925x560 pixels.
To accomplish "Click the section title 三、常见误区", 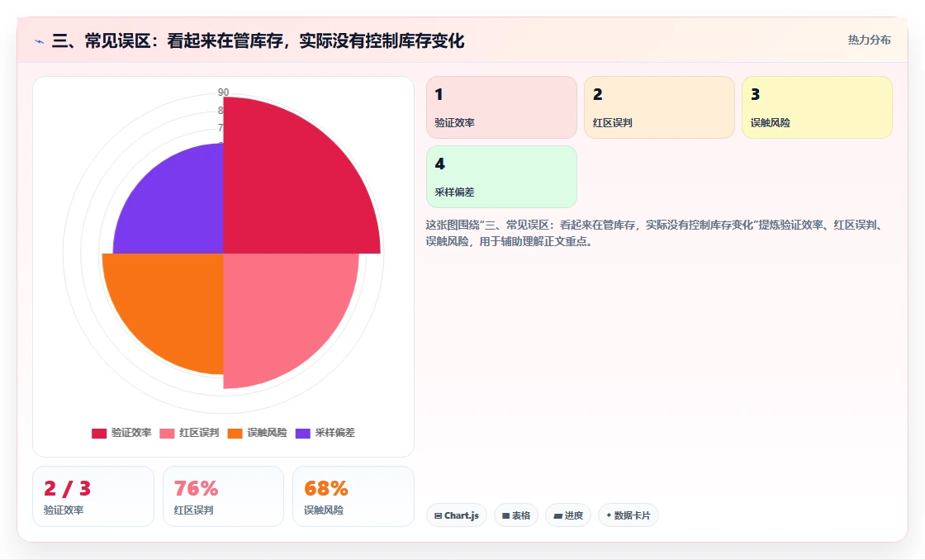I will pos(258,40).
